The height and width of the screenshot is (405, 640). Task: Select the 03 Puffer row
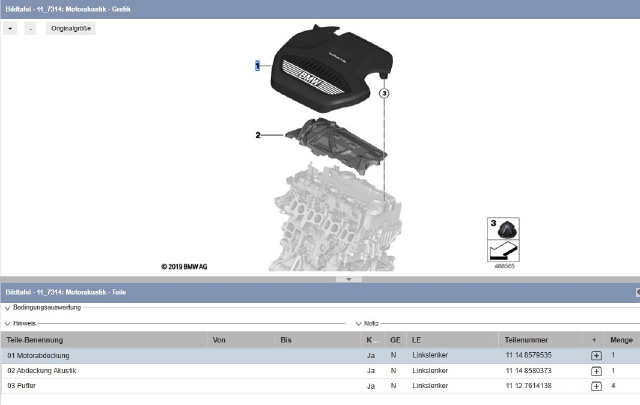[320, 386]
